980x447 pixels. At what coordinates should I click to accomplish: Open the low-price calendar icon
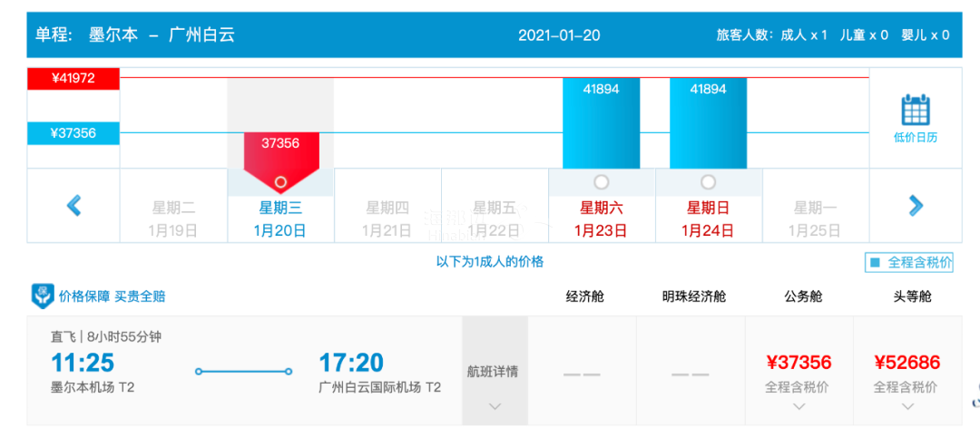(915, 111)
